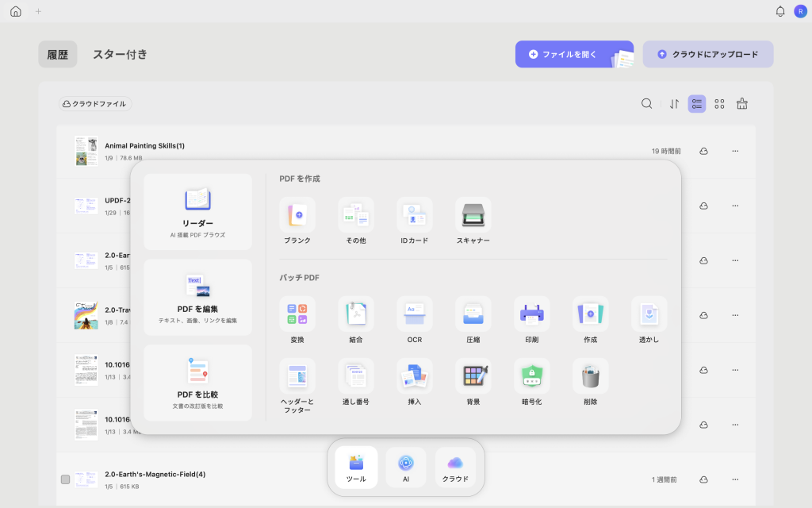
Task: Open the AI assistant in dock
Action: (x=406, y=467)
